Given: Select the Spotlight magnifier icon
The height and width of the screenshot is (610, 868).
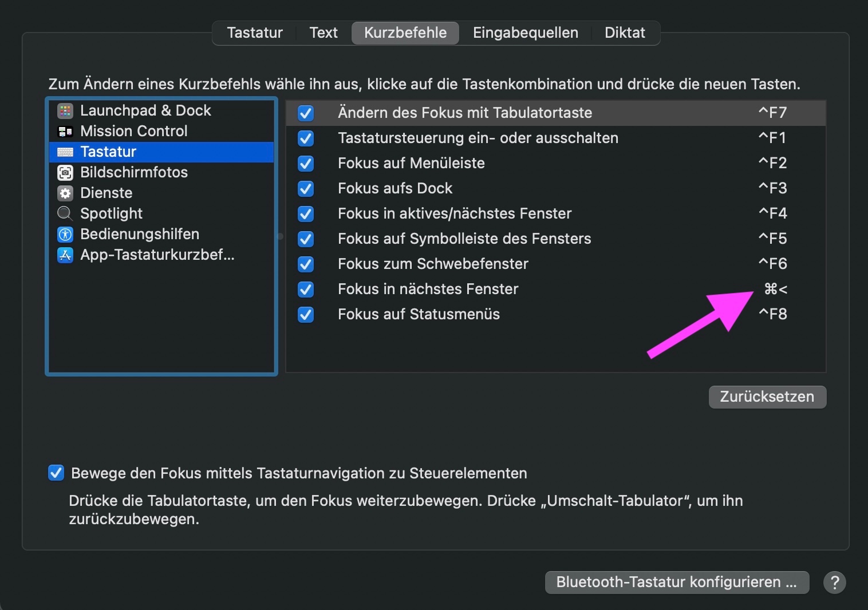Looking at the screenshot, I should coord(65,213).
